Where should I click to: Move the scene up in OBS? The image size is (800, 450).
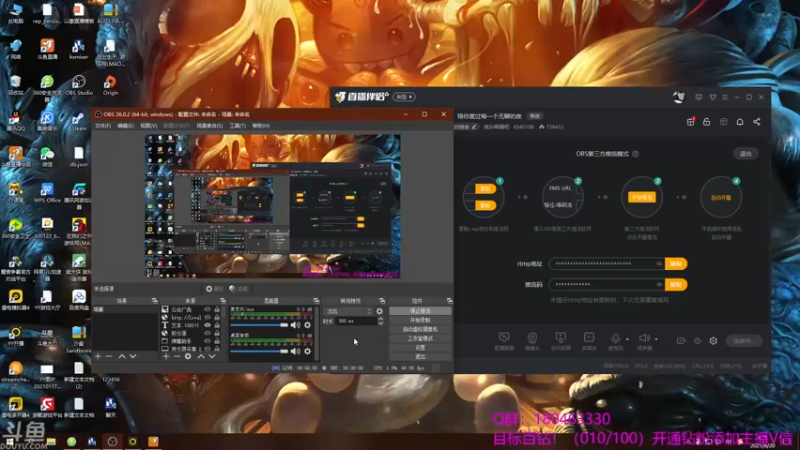point(122,356)
